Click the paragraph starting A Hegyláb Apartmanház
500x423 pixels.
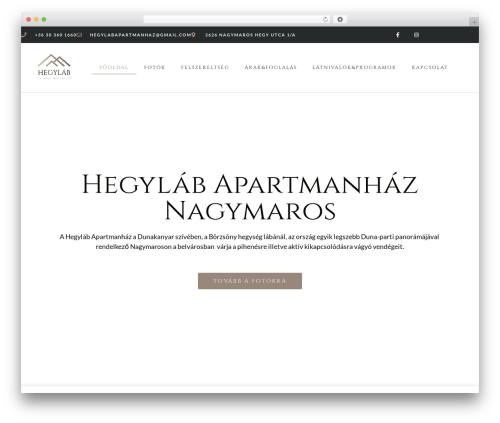(x=250, y=242)
